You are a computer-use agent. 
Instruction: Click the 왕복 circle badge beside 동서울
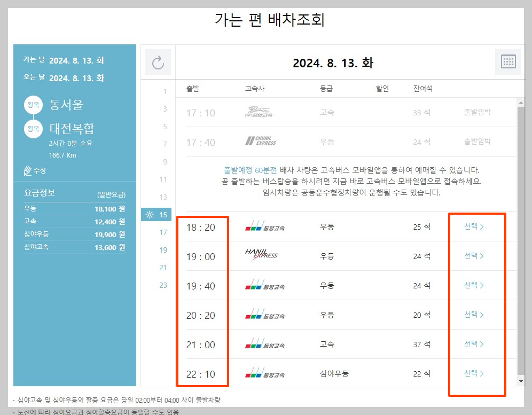point(33,105)
